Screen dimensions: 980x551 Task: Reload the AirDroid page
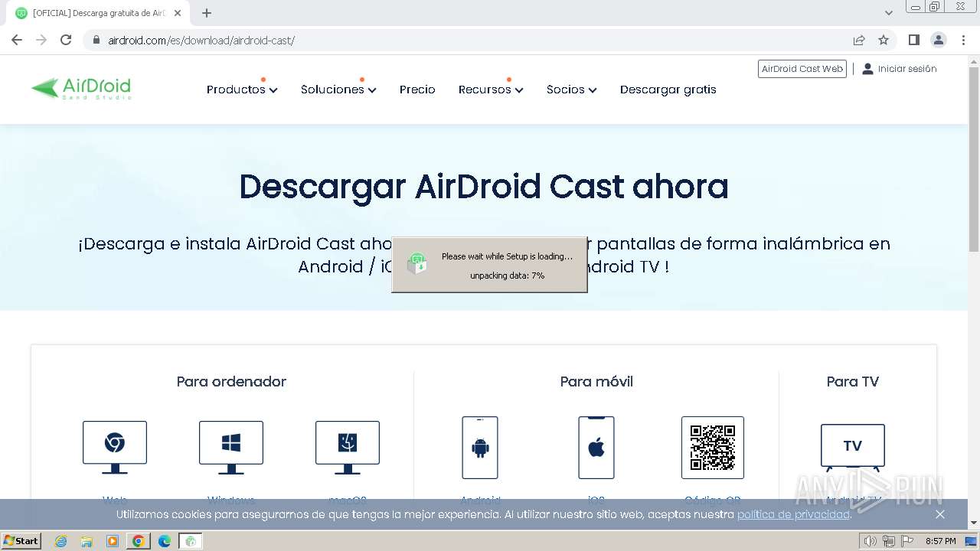[66, 40]
